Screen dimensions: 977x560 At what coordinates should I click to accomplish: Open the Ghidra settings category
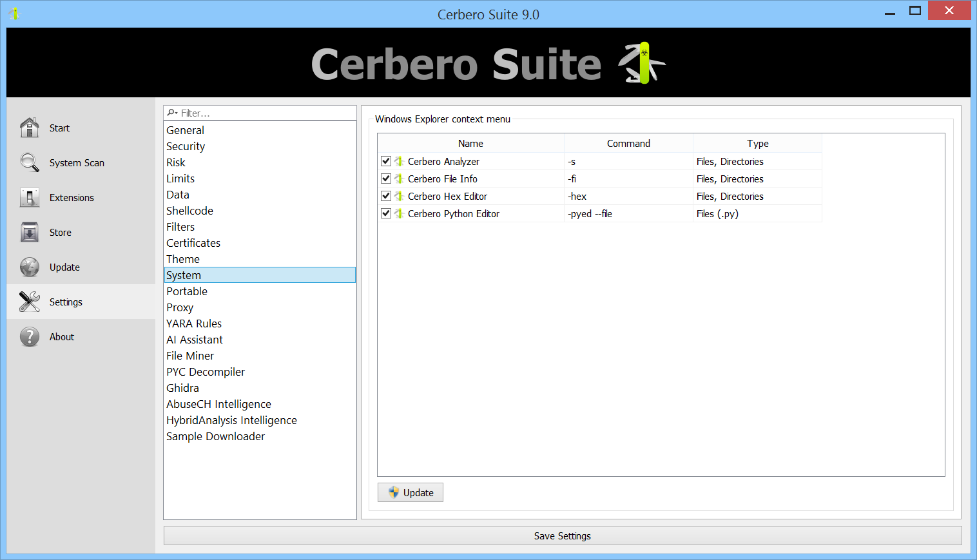tap(260, 388)
